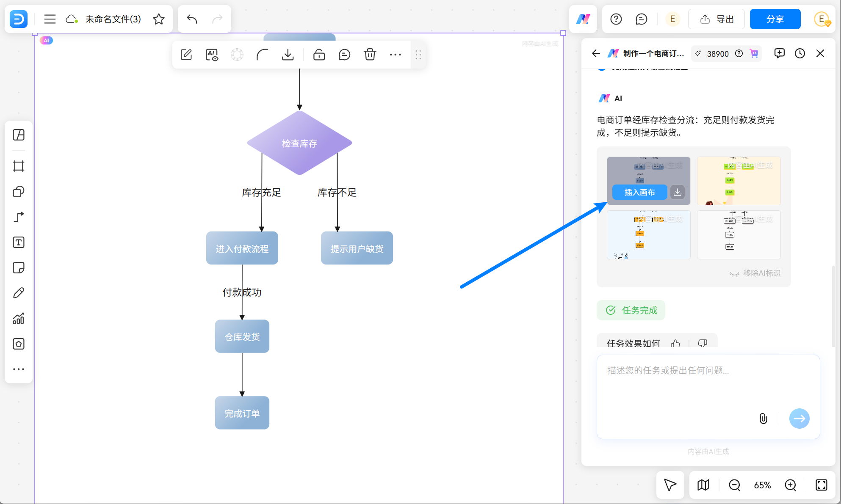The image size is (841, 504).
Task: Select the text tool
Action: (x=19, y=242)
